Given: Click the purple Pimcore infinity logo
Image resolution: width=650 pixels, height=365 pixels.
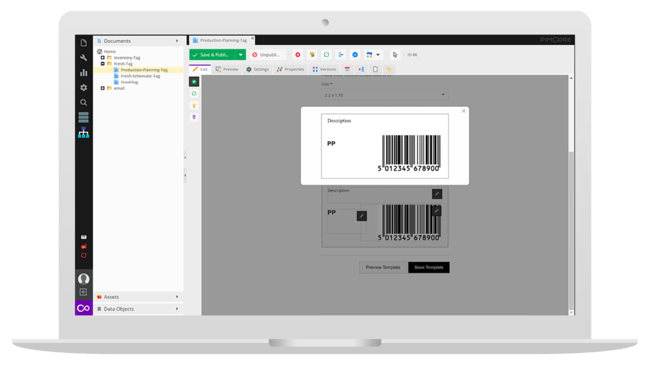Looking at the screenshot, I should point(83,308).
